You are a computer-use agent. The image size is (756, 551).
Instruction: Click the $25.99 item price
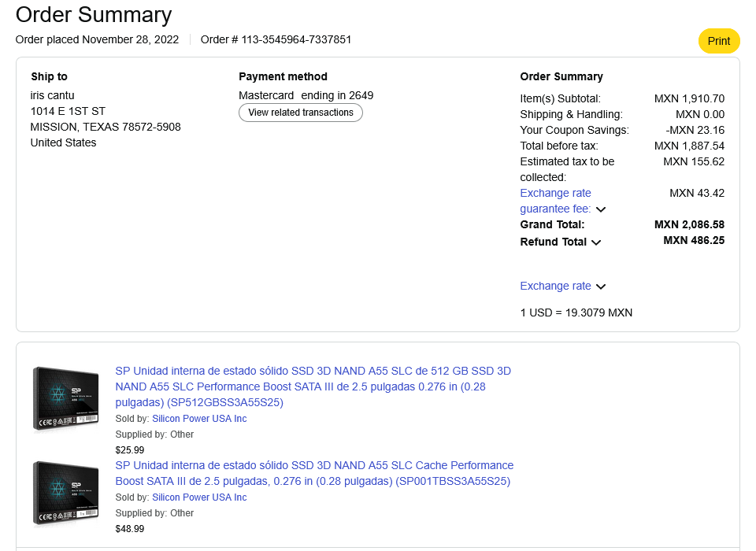coord(130,450)
